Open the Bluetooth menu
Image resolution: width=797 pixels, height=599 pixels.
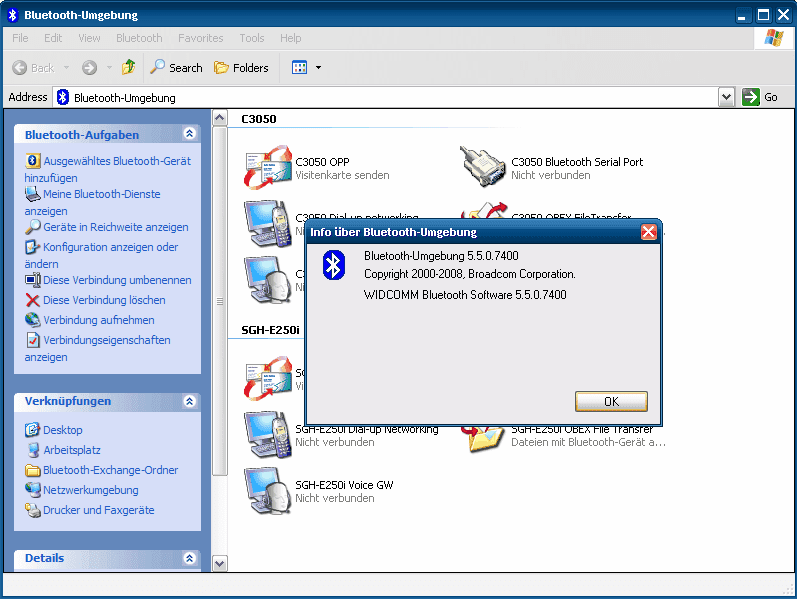139,38
